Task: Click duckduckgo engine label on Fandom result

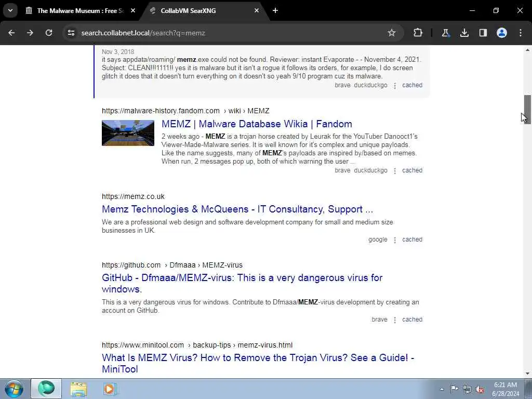Action: click(x=370, y=170)
